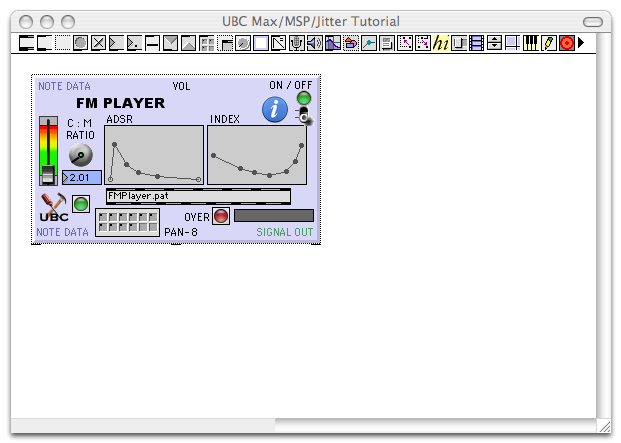Click the horizontal scrollbar at window bottom
This screenshot has height=443, width=621.
point(303,425)
